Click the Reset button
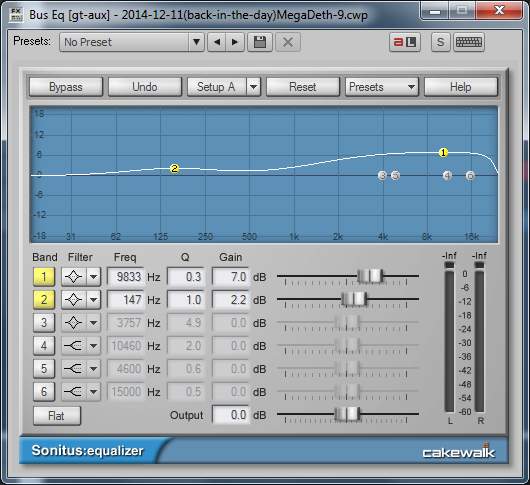This screenshot has height=485, width=530. coord(303,87)
